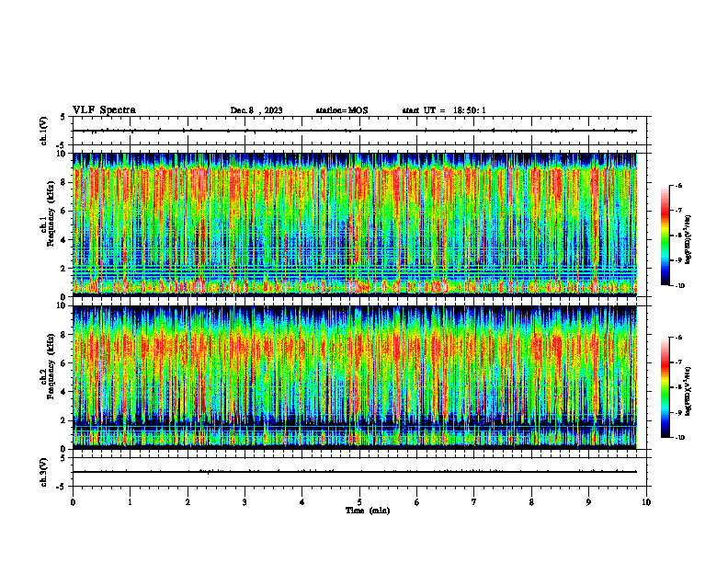
Task: Click the 'start UT = 18:50: 1' text
Action: click(x=444, y=110)
